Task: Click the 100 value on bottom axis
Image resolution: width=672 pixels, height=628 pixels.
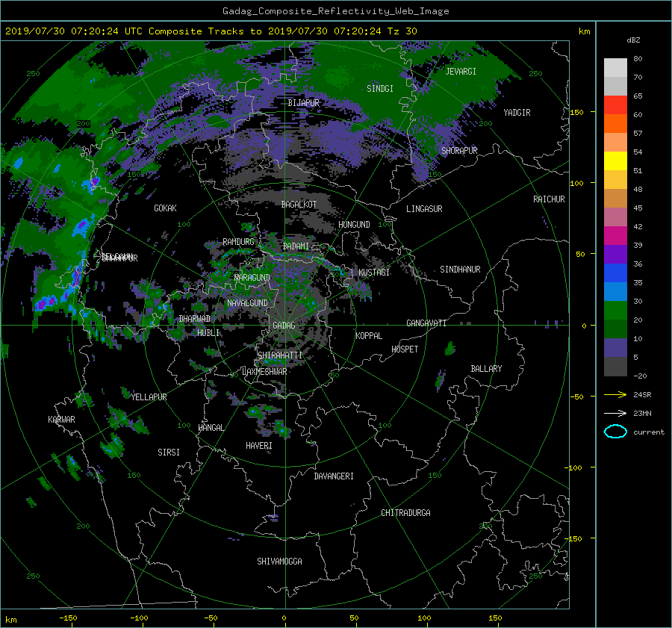Action: (x=424, y=618)
